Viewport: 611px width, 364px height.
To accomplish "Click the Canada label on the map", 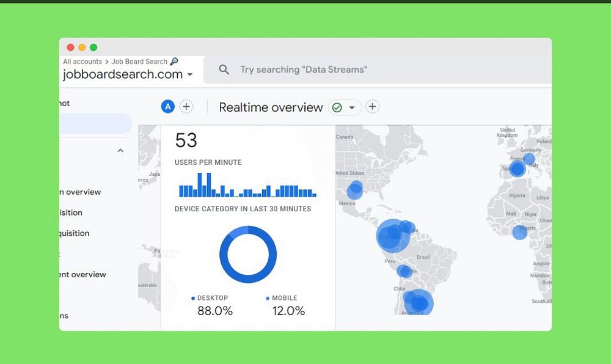I will click(x=345, y=137).
